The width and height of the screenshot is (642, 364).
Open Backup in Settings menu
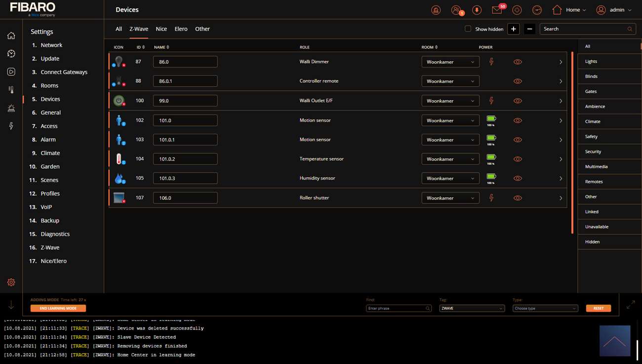[50, 220]
